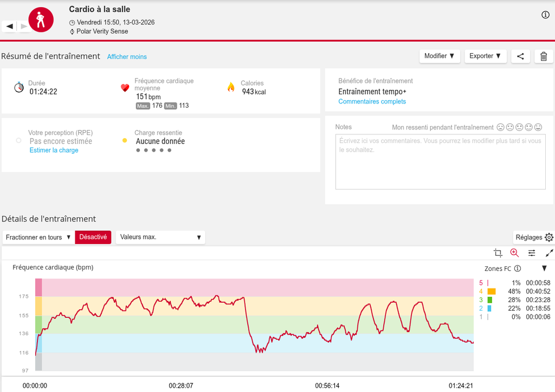
Task: Click the share icon button
Action: pos(520,56)
